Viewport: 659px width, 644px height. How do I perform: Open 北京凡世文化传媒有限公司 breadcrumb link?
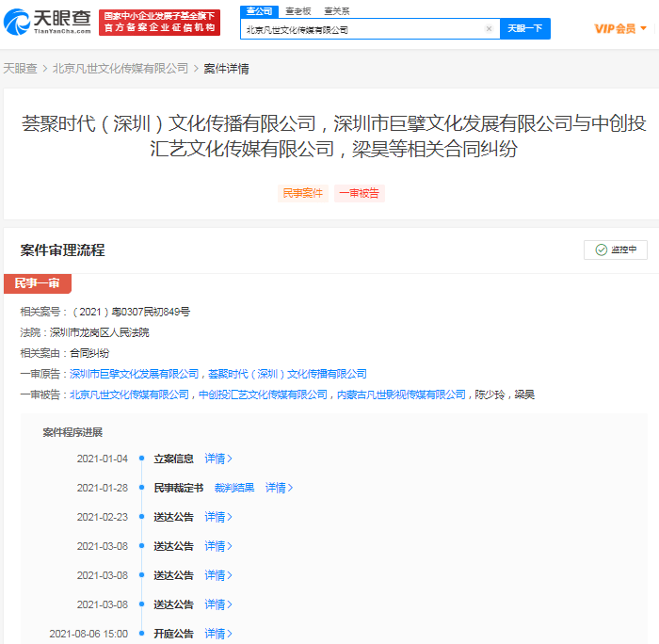121,69
